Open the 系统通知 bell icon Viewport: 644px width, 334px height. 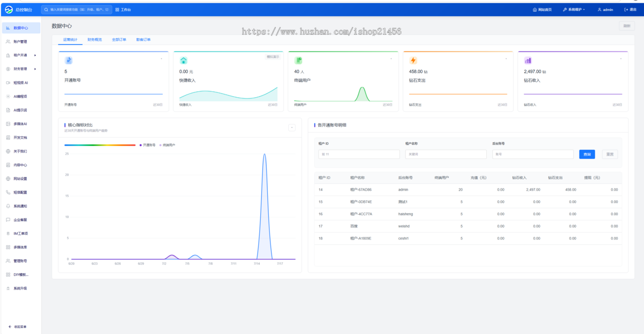[x=8, y=206]
